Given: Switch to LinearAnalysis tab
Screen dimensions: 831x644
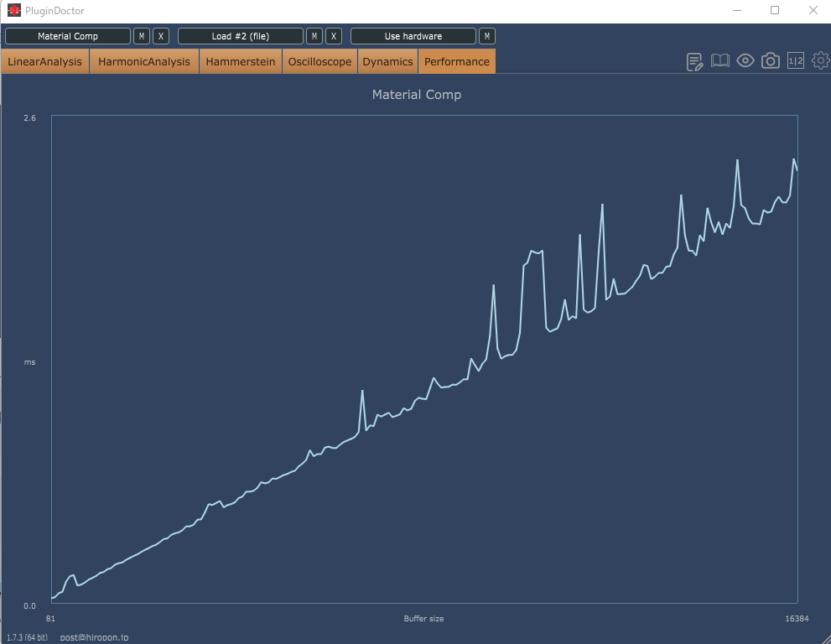Looking at the screenshot, I should [x=45, y=61].
